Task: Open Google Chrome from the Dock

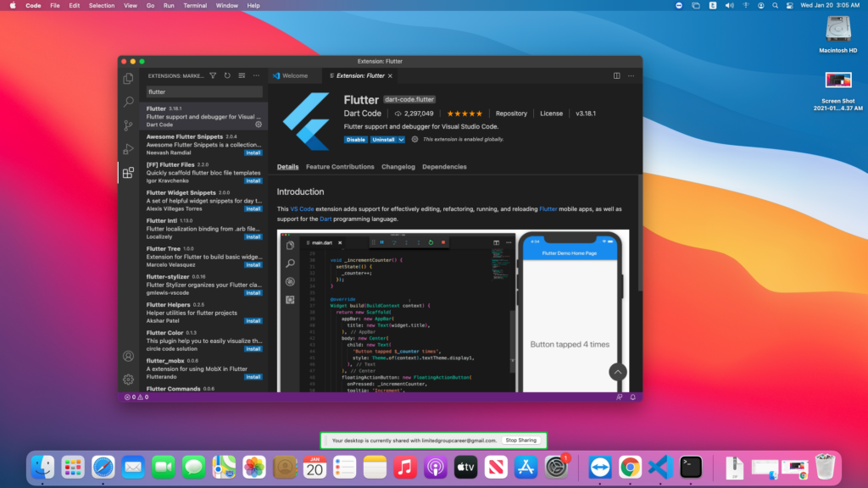Action: [630, 468]
